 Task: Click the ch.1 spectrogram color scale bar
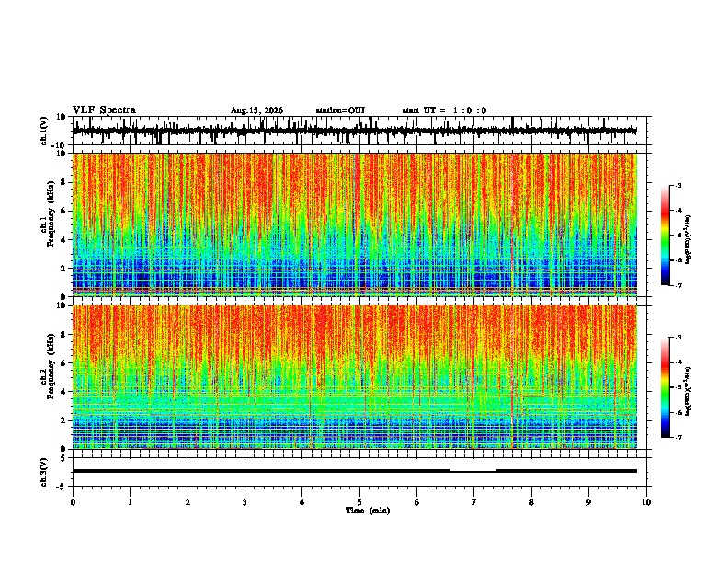click(665, 236)
